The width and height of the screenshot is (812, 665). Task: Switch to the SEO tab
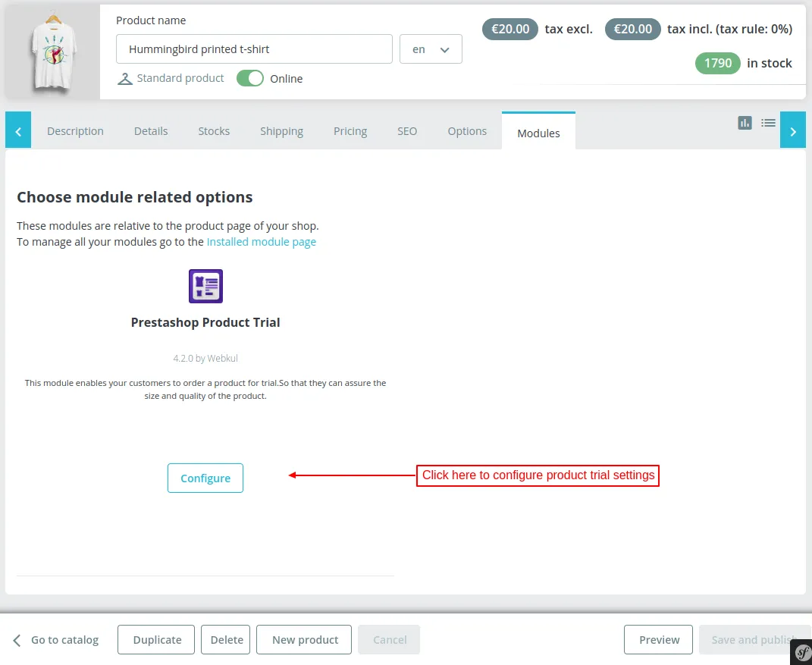tap(407, 131)
